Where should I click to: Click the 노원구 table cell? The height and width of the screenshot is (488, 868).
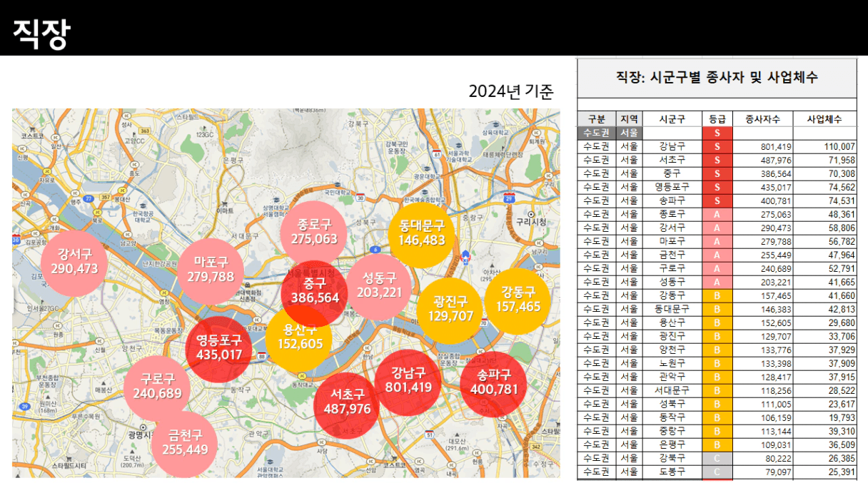(672, 363)
